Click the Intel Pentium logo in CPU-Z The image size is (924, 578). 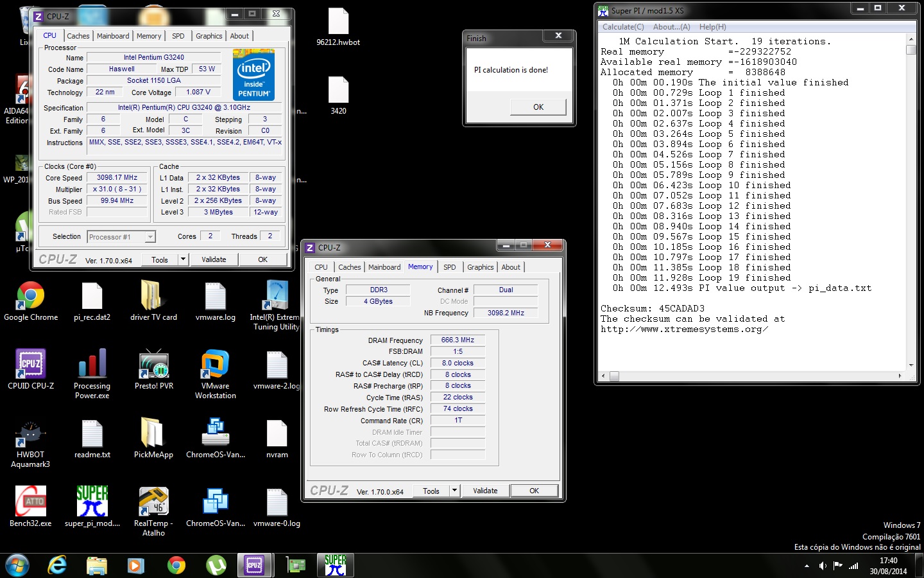254,74
